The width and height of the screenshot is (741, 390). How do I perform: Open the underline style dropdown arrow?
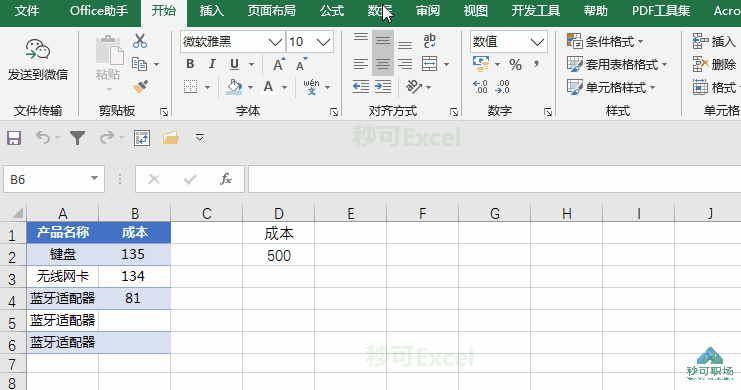(x=251, y=64)
